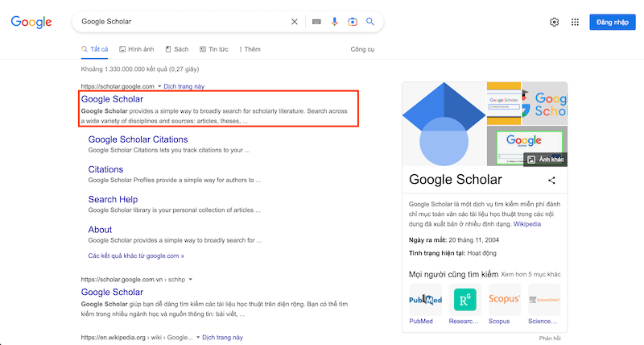Share the Google Scholar knowledge panel
Viewport: 644px width, 345px height.
click(x=551, y=180)
